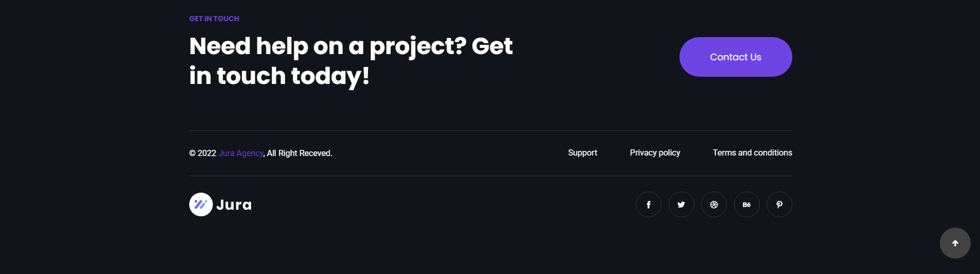Click the round Jura logo mark
The height and width of the screenshot is (274, 980).
201,204
